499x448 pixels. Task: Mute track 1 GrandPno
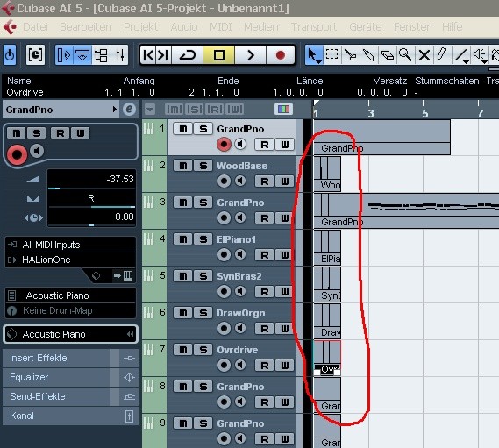coord(183,129)
